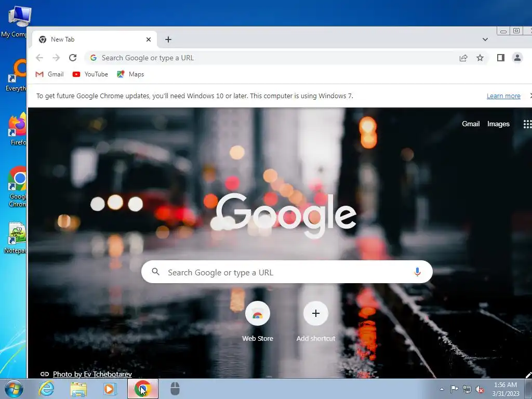532x399 pixels.
Task: Expand the tab search chevron
Action: tap(485, 39)
